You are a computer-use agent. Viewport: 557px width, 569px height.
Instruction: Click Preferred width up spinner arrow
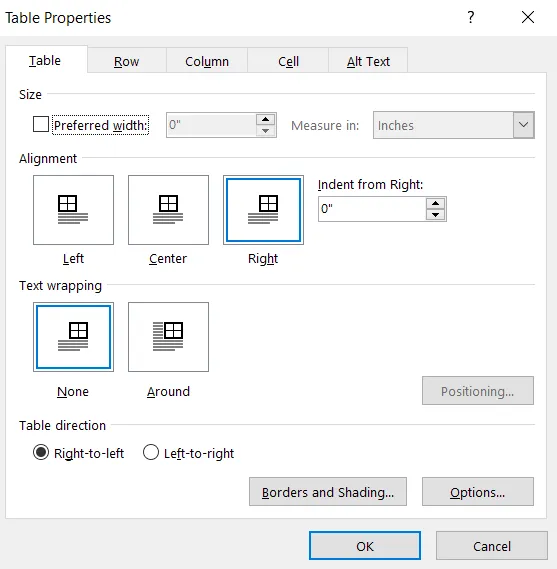click(x=266, y=119)
